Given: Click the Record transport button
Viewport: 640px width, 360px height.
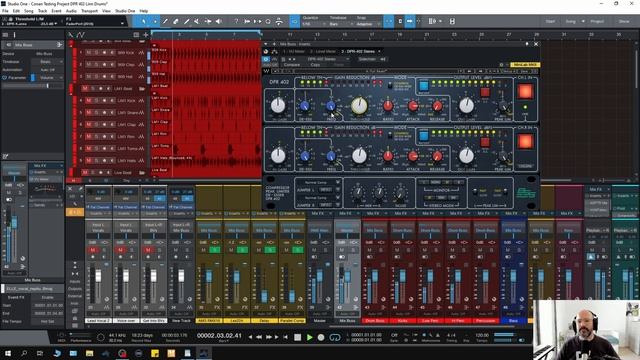Looking at the screenshot, I should point(321,337).
